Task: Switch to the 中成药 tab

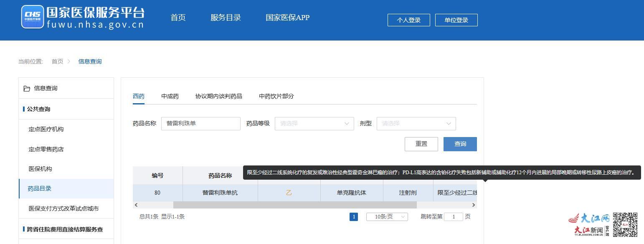Action: [170, 96]
